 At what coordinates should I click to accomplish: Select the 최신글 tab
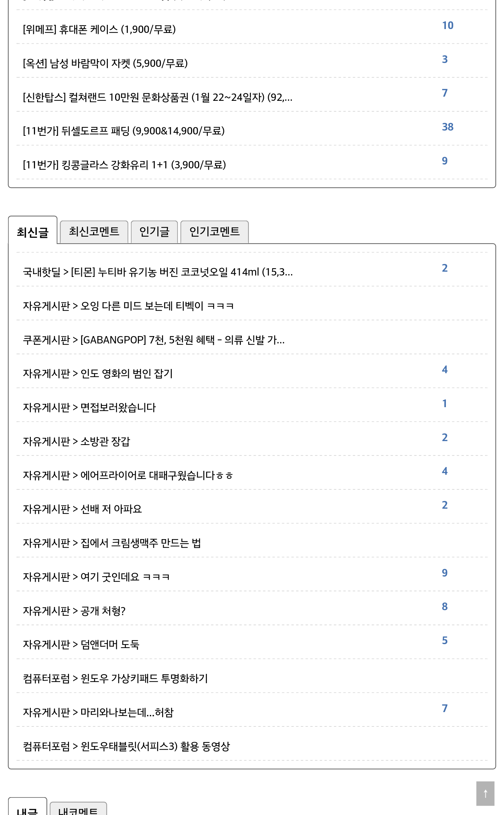pos(33,232)
